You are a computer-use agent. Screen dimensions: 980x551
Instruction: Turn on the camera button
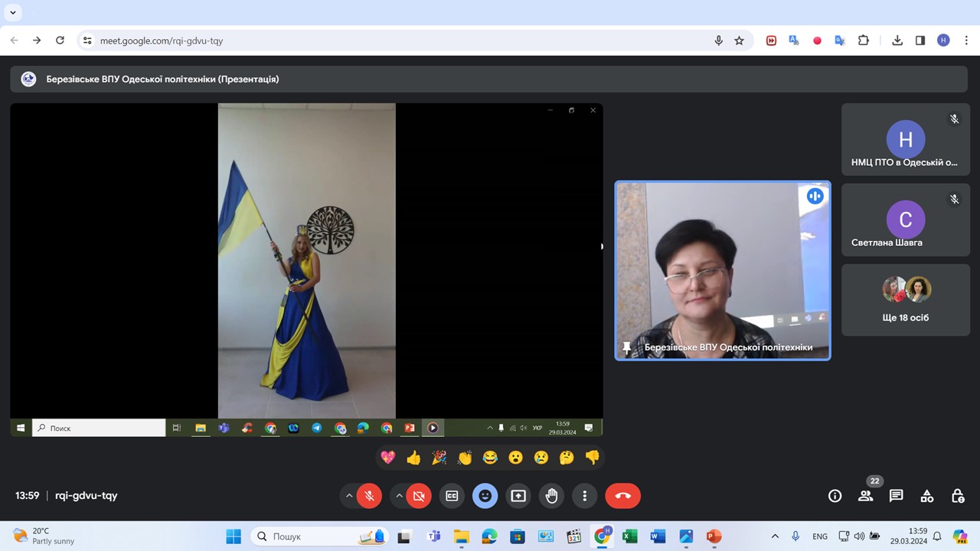[419, 496]
